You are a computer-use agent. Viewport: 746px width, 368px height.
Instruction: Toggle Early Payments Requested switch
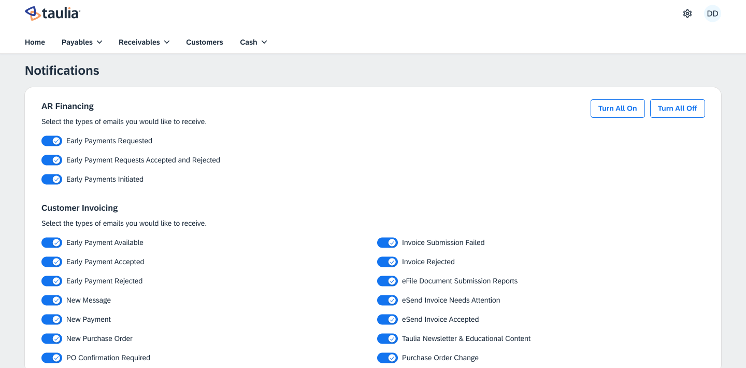click(x=52, y=141)
